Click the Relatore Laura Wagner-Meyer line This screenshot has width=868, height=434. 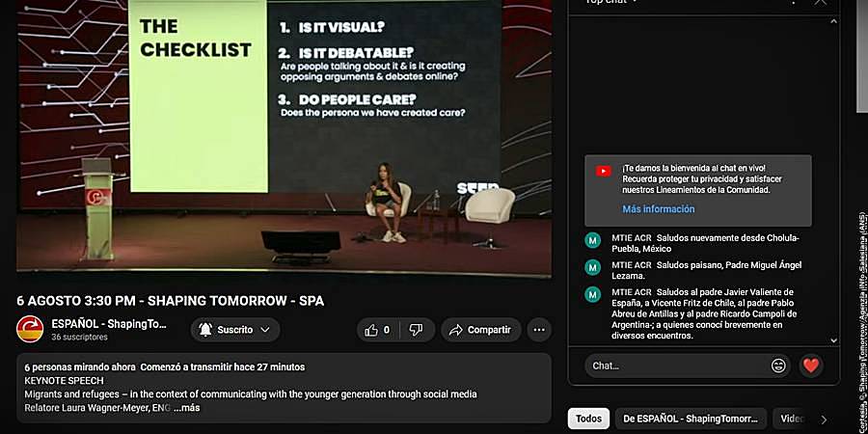97,408
